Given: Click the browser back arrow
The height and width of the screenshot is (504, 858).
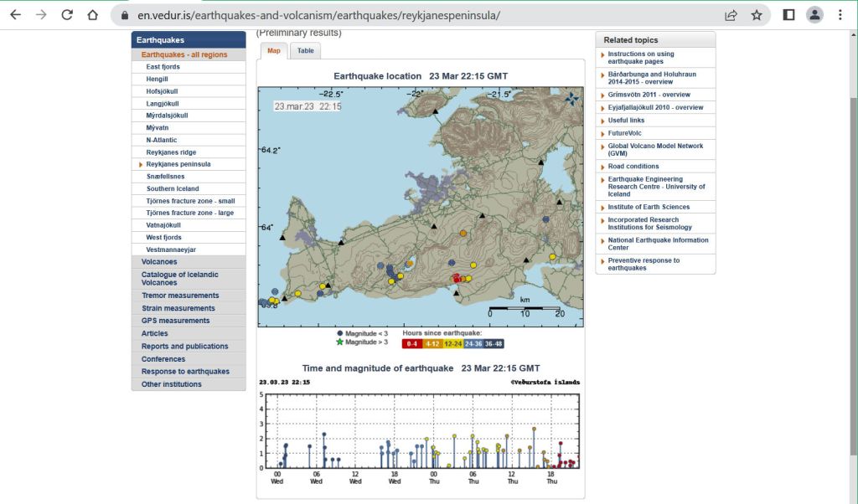Looking at the screenshot, I should [x=16, y=15].
